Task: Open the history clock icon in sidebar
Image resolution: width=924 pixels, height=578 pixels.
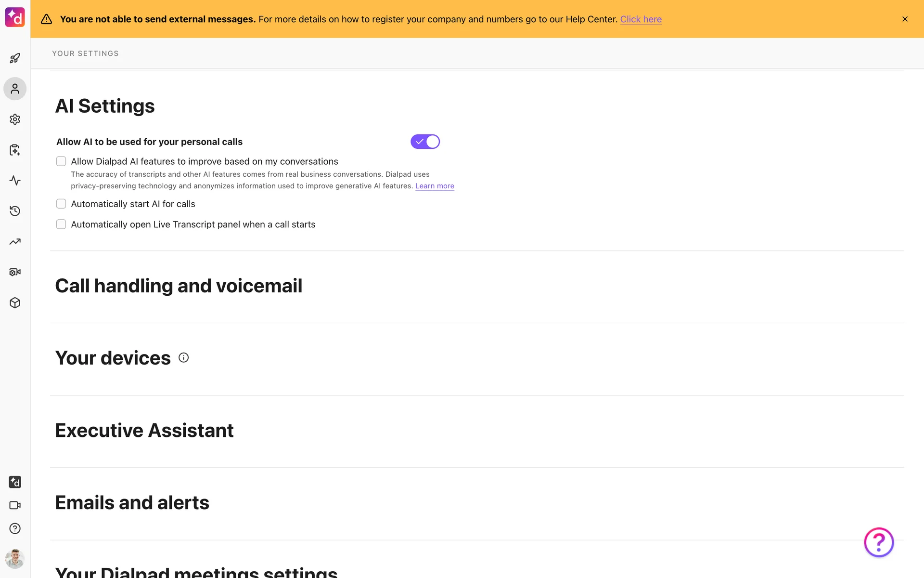Action: pyautogui.click(x=15, y=211)
